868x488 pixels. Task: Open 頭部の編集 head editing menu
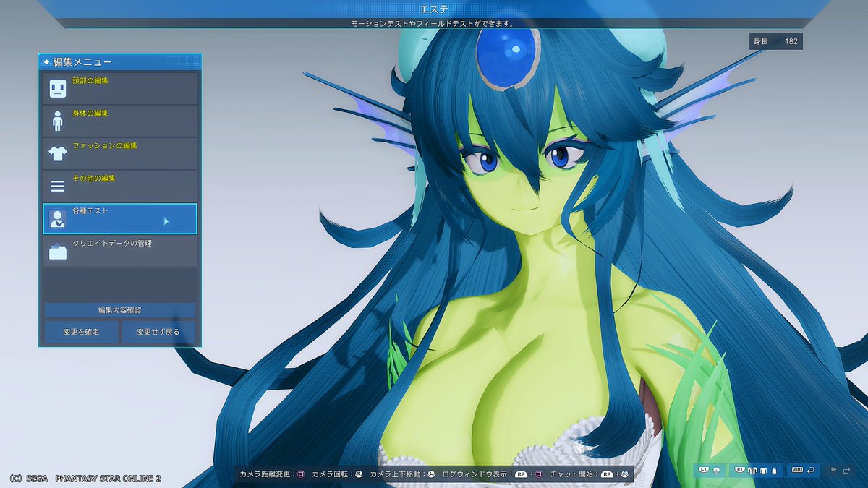pyautogui.click(x=119, y=88)
